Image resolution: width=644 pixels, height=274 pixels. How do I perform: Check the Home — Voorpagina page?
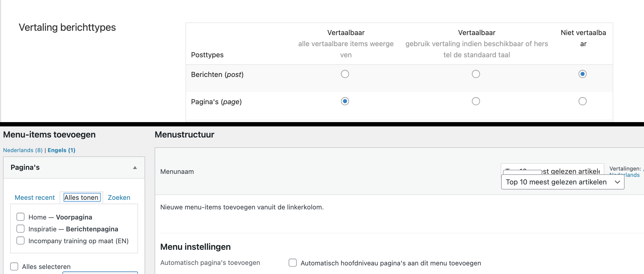[20, 217]
